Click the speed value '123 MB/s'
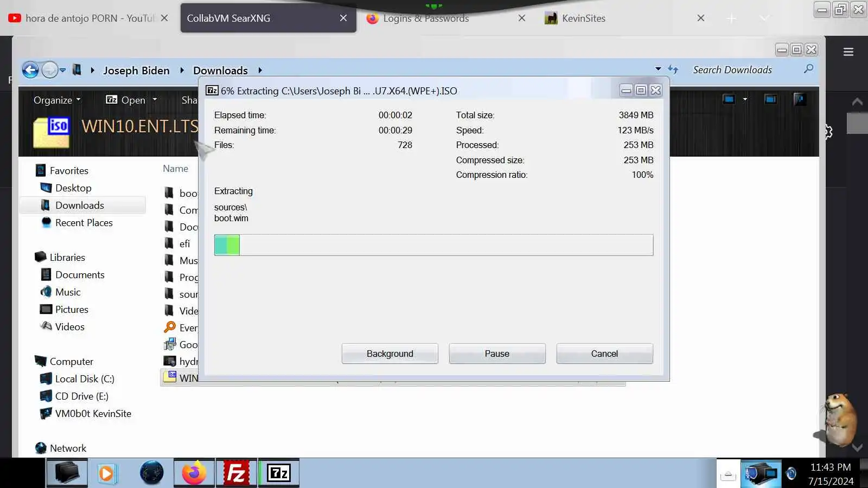The height and width of the screenshot is (488, 868). [636, 131]
